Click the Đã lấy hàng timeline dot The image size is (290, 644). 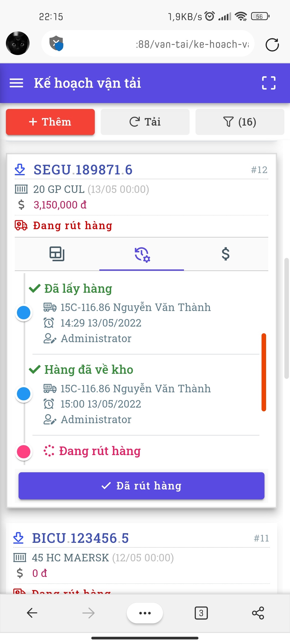[24, 313]
